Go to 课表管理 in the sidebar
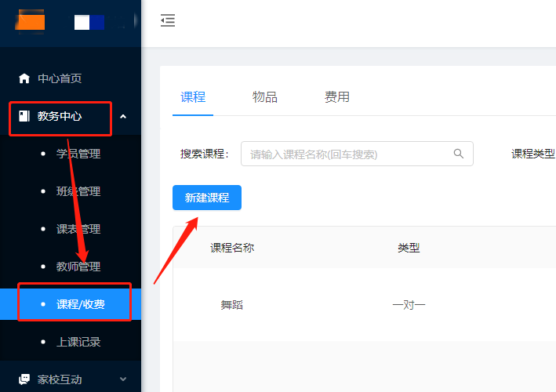The height and width of the screenshot is (392, 556). point(71,229)
